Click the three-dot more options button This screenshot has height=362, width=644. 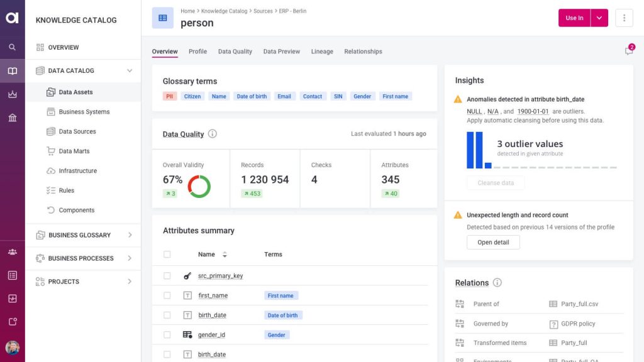point(624,18)
